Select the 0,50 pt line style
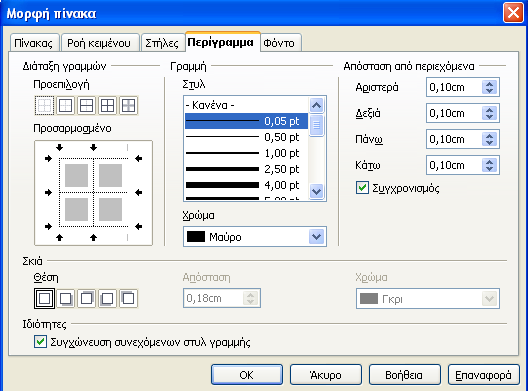528x391 pixels. 246,137
